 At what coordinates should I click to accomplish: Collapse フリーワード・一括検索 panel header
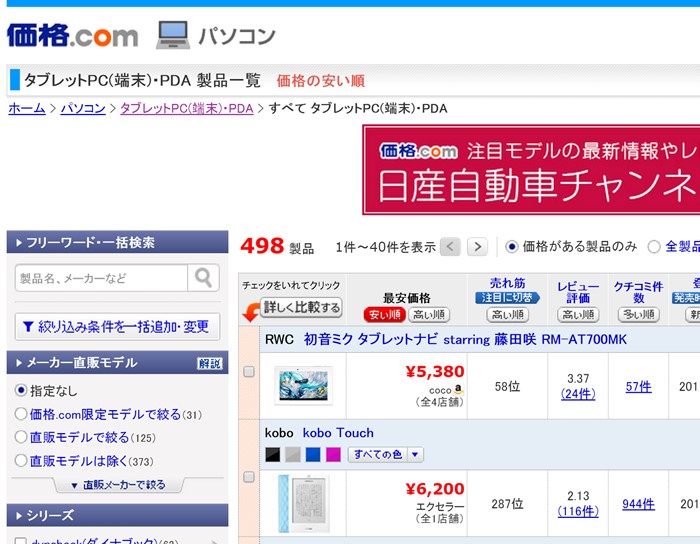117,242
